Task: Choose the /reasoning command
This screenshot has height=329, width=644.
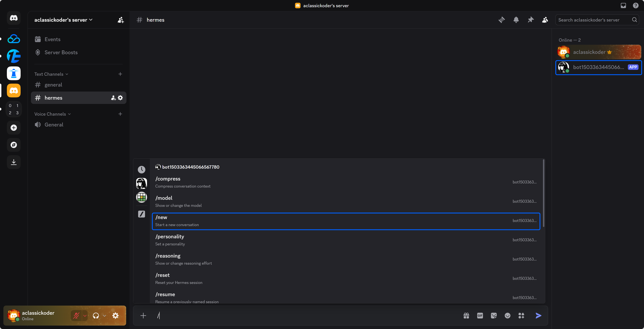Action: point(346,259)
